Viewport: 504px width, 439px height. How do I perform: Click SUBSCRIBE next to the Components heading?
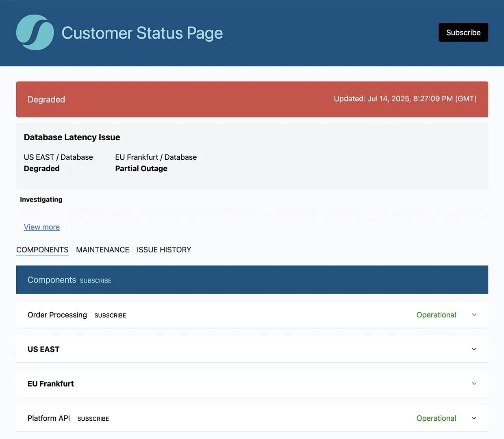pos(96,281)
